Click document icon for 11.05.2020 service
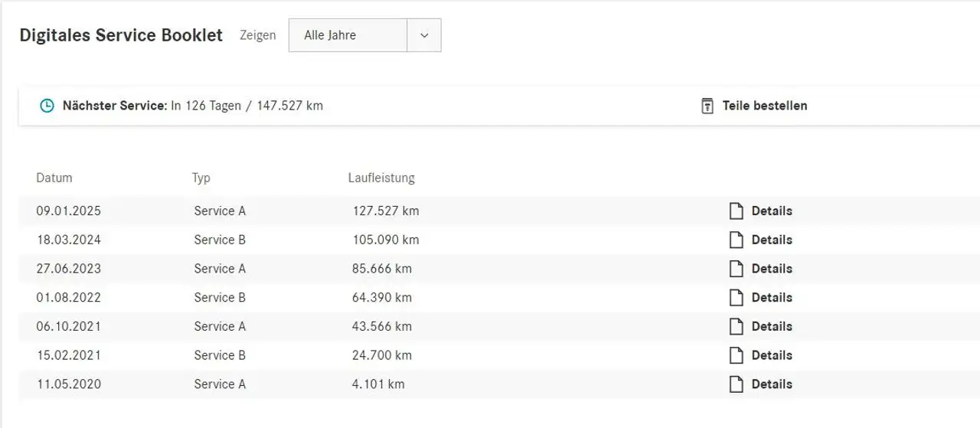 click(736, 384)
